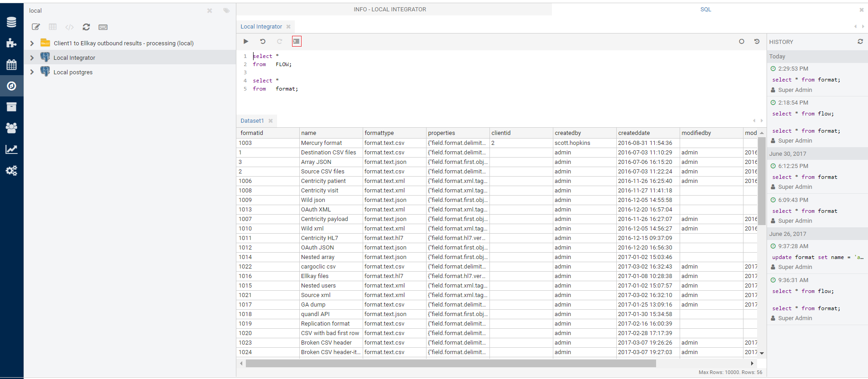The image size is (868, 379).
Task: Open the database connections sidebar icon
Action: [x=11, y=22]
